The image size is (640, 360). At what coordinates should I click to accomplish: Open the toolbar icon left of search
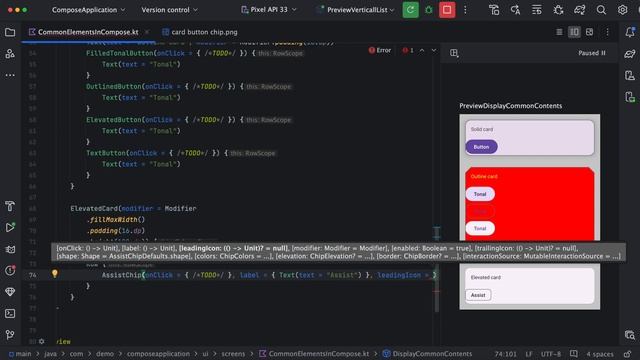tap(580, 10)
